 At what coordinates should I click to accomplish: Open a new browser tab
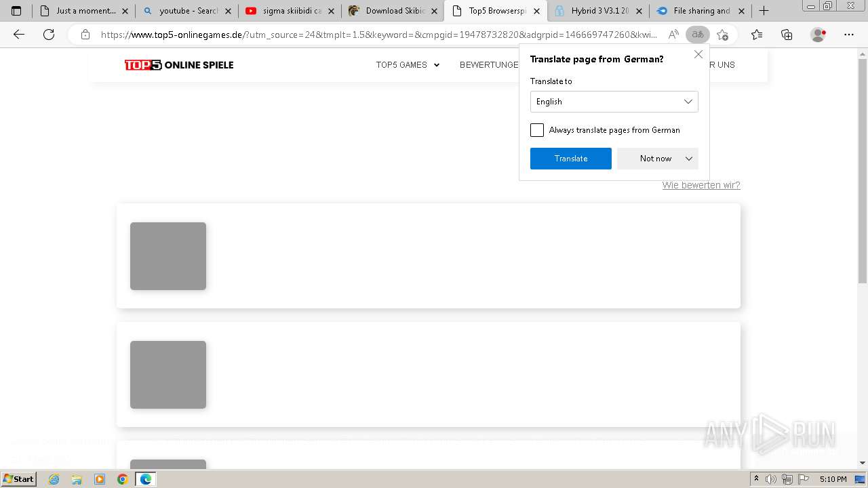[764, 11]
